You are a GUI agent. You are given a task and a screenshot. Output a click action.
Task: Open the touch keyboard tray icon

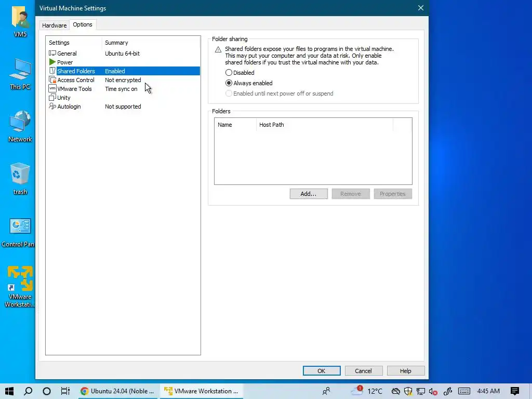[464, 391]
